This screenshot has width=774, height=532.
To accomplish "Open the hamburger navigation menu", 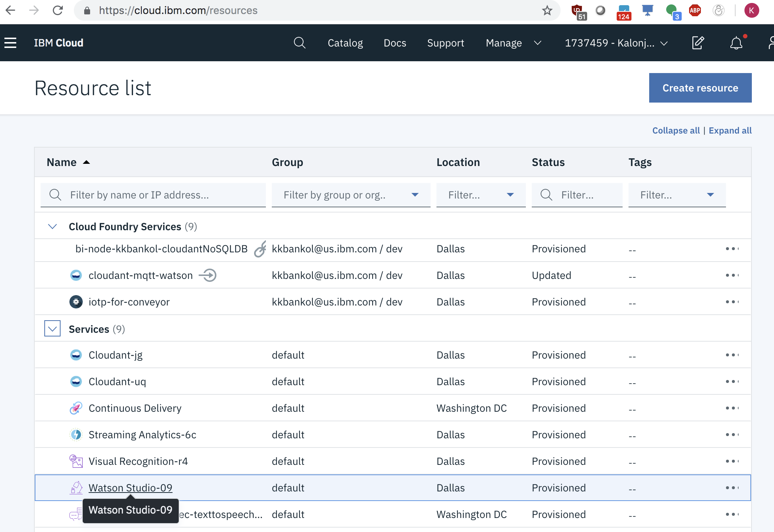I will click(x=10, y=43).
